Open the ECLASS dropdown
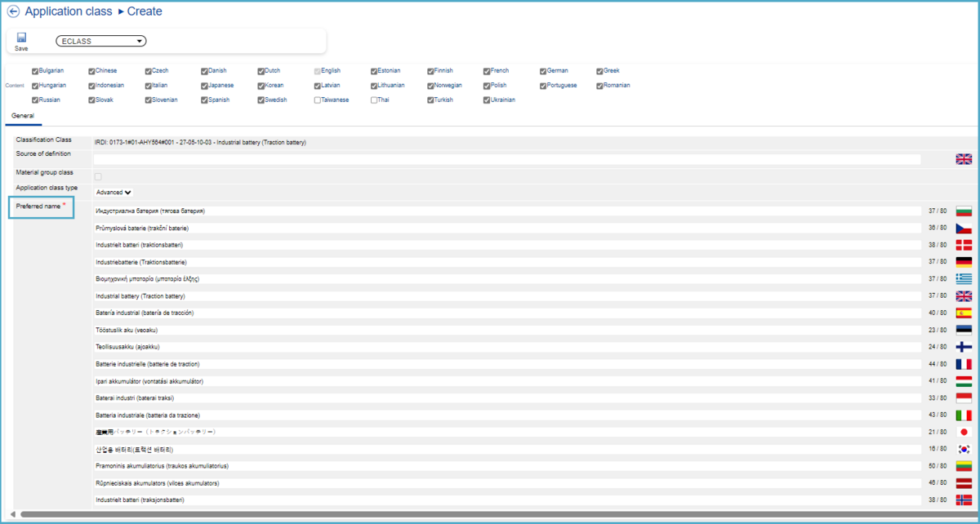Image resolution: width=980 pixels, height=524 pixels. (x=100, y=41)
